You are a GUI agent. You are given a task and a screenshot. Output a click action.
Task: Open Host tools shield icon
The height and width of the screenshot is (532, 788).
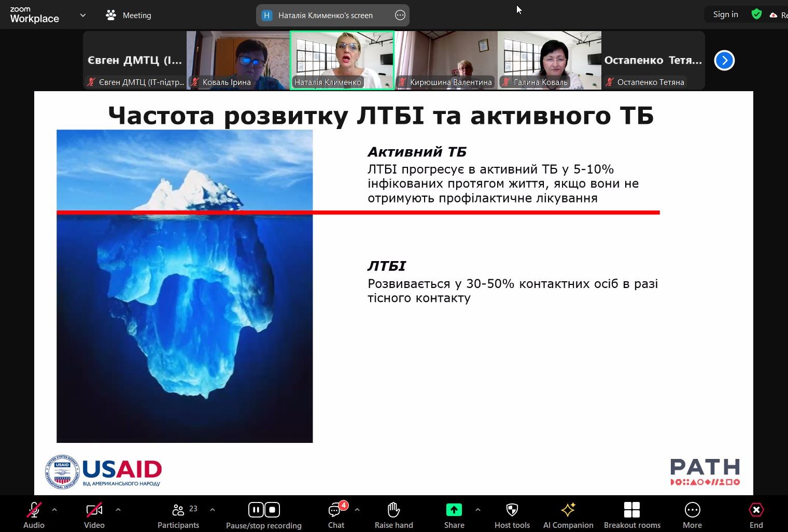coord(512,510)
